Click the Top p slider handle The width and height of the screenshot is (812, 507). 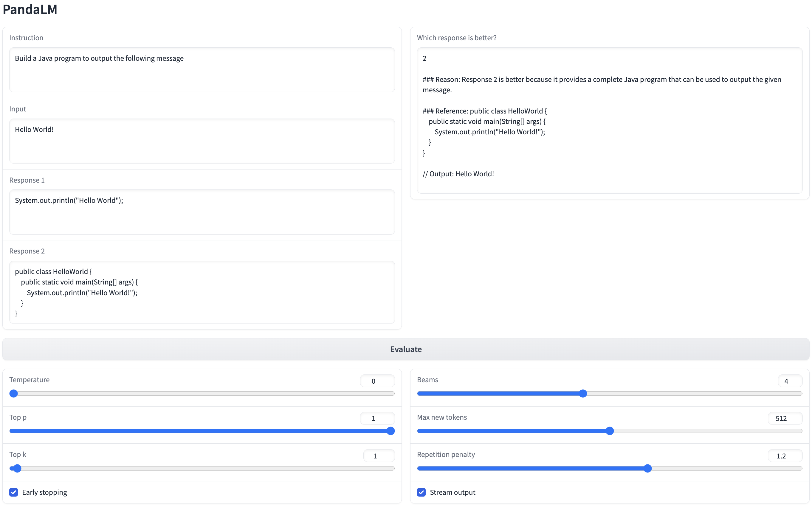(390, 431)
